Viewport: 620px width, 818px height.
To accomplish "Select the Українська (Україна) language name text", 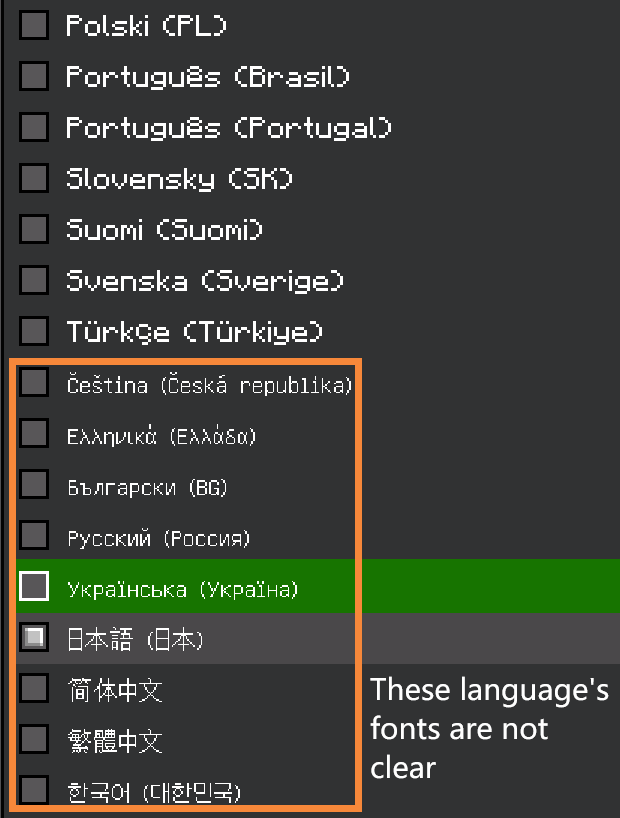I will (x=182, y=589).
